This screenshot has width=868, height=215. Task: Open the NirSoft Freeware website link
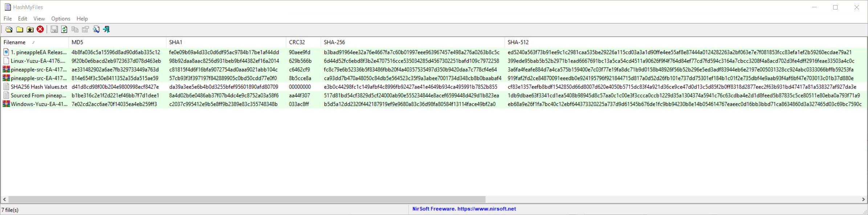[464, 209]
